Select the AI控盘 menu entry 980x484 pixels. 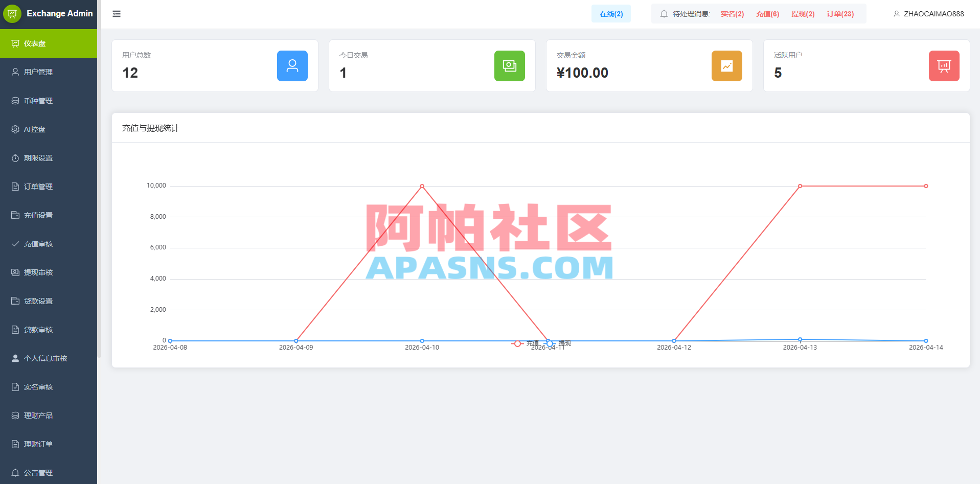49,129
